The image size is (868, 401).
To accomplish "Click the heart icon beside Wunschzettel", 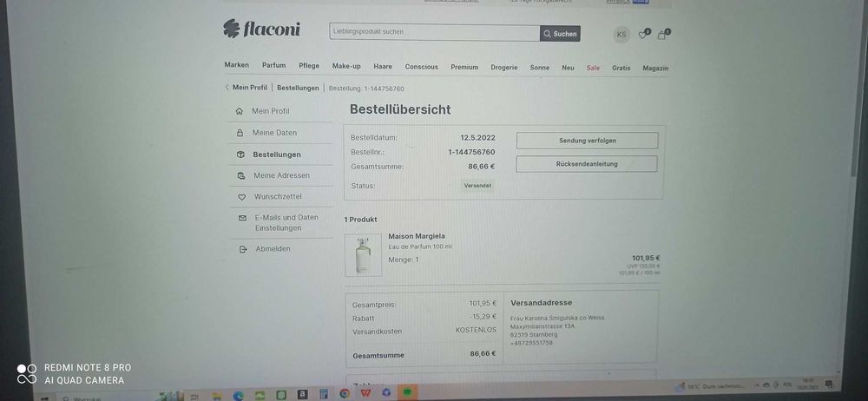I will point(241,197).
